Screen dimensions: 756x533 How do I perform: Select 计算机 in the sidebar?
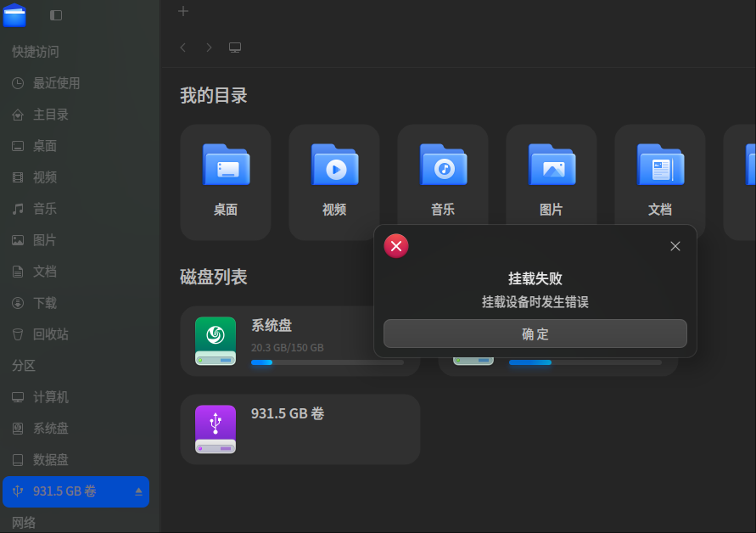[76, 397]
